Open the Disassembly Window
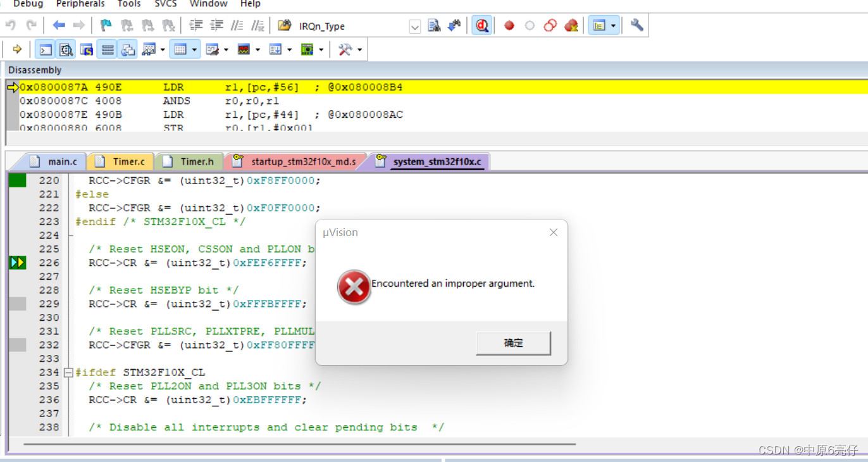This screenshot has width=868, height=462. pos(66,49)
